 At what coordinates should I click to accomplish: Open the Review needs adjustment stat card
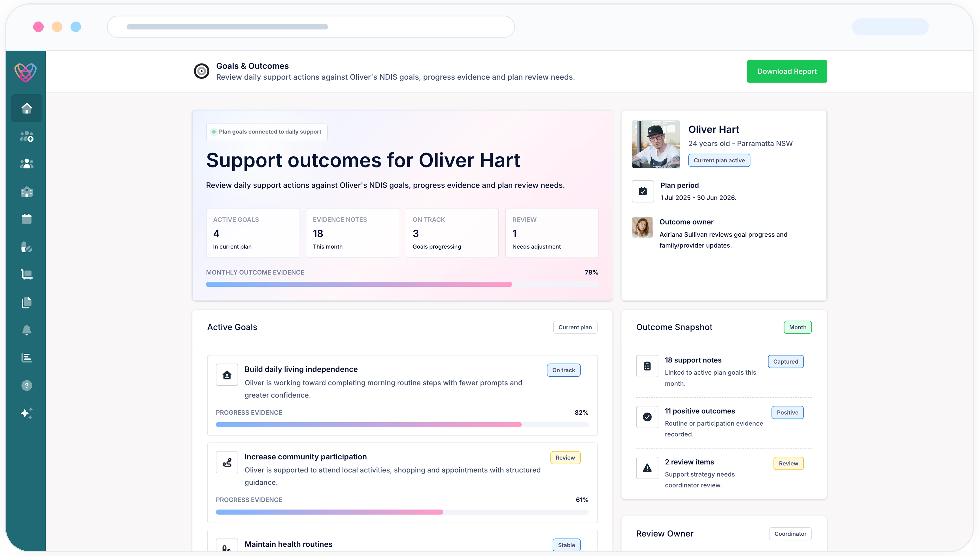point(552,233)
